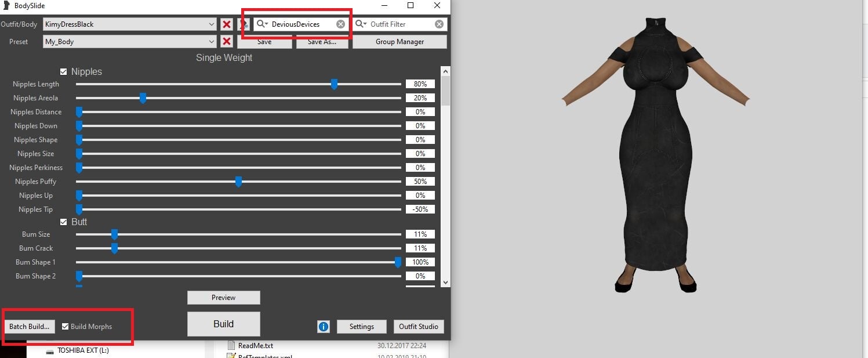Click the 'Nipples Down' 0% value field
Screen dimensions: 868x358
tap(420, 126)
